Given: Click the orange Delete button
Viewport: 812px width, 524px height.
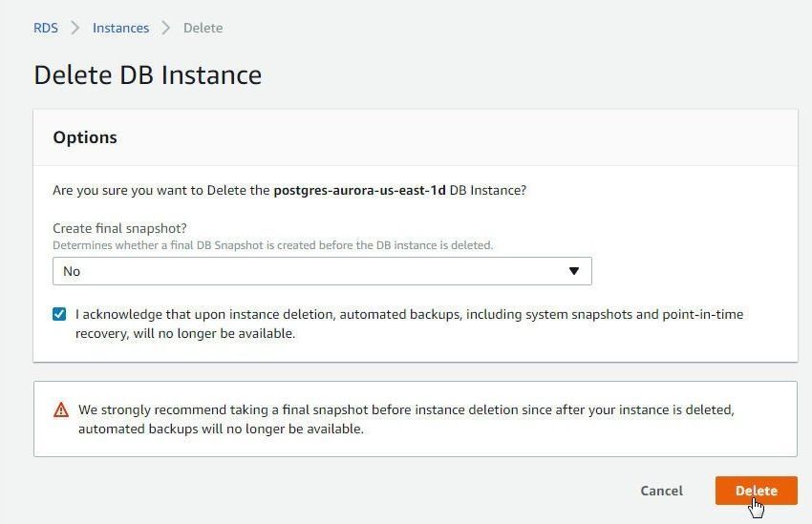Looking at the screenshot, I should coord(756,491).
